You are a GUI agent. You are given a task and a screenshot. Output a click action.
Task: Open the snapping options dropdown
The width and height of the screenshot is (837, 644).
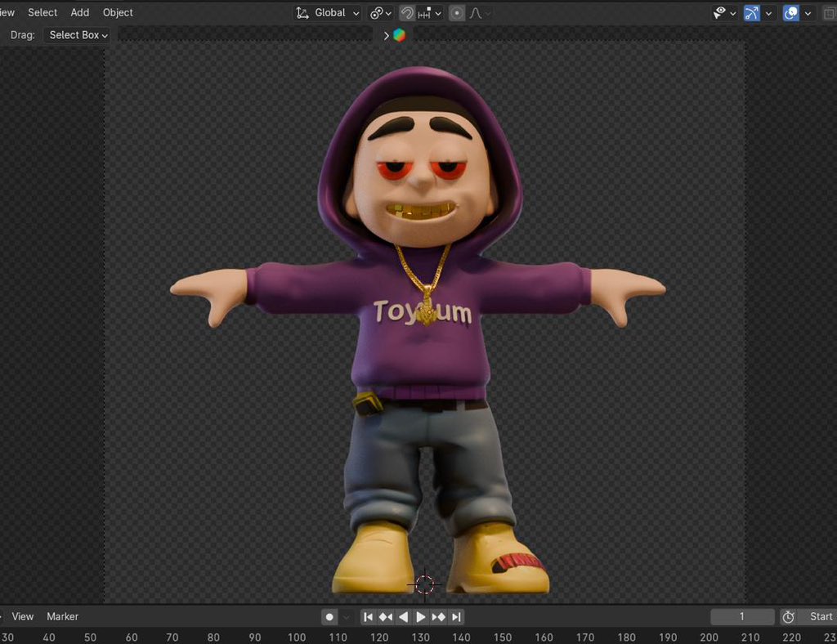pyautogui.click(x=430, y=13)
